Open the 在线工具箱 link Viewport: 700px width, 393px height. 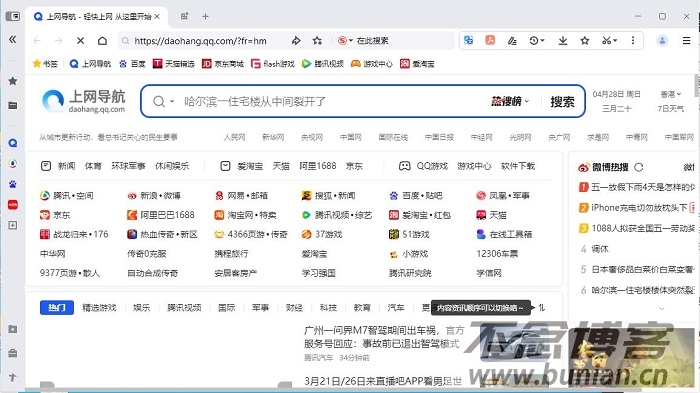(504, 234)
